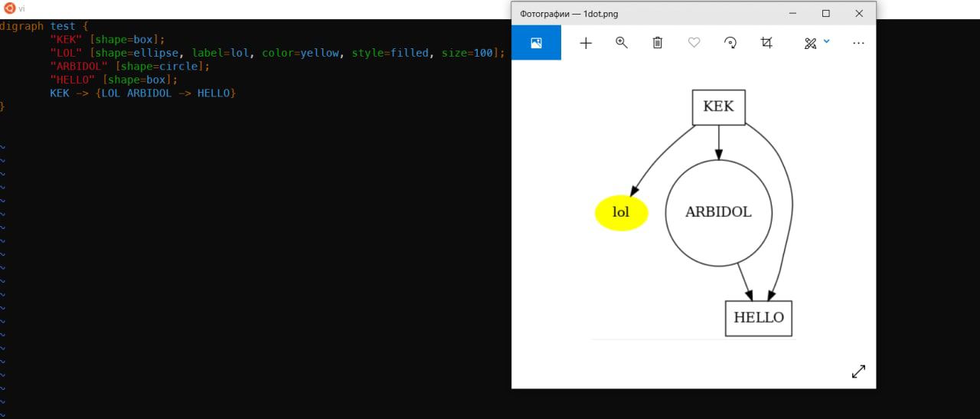Expand the Edit and Create dropdown arrow
Viewport: 980px width, 419px height.
pyautogui.click(x=827, y=41)
